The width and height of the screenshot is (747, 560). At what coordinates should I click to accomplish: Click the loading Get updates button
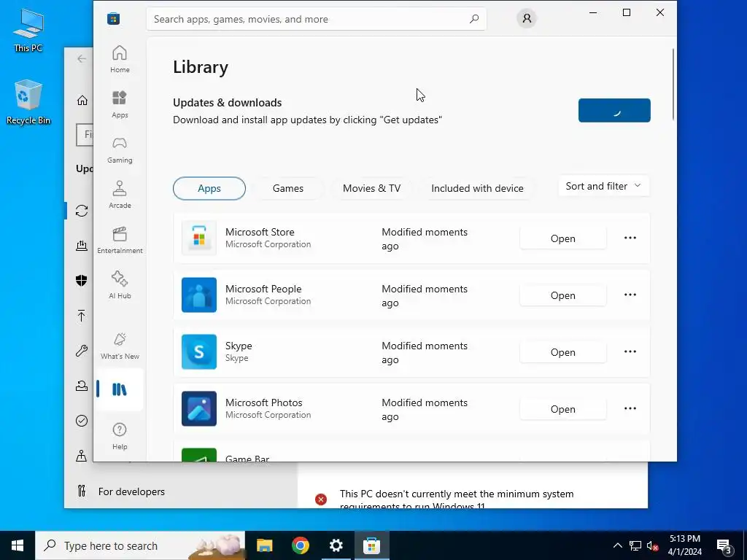[x=614, y=111]
